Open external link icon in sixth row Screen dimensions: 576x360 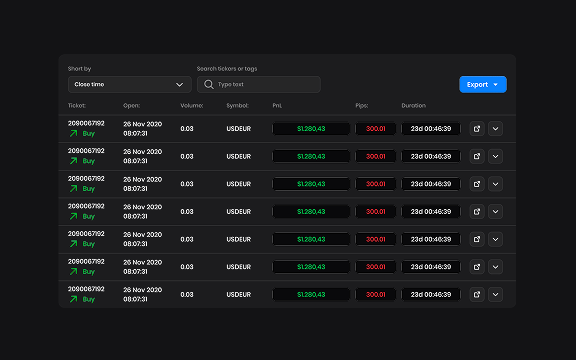tap(477, 267)
